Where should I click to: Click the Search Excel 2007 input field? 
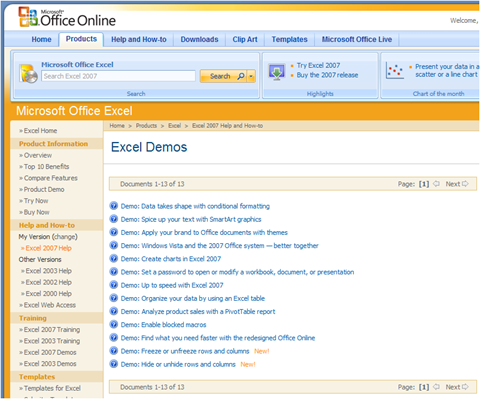point(118,76)
